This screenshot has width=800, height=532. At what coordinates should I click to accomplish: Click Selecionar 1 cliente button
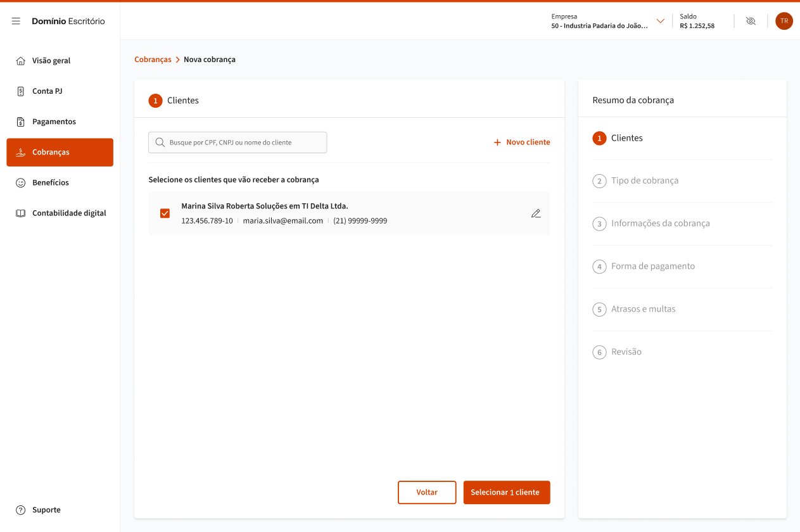point(506,492)
